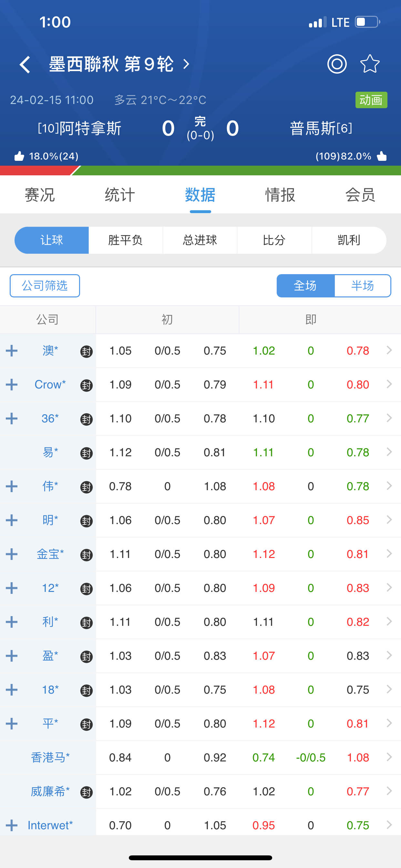Switch to the 统计 tab
Viewport: 401px width, 868px height.
pyautogui.click(x=120, y=195)
